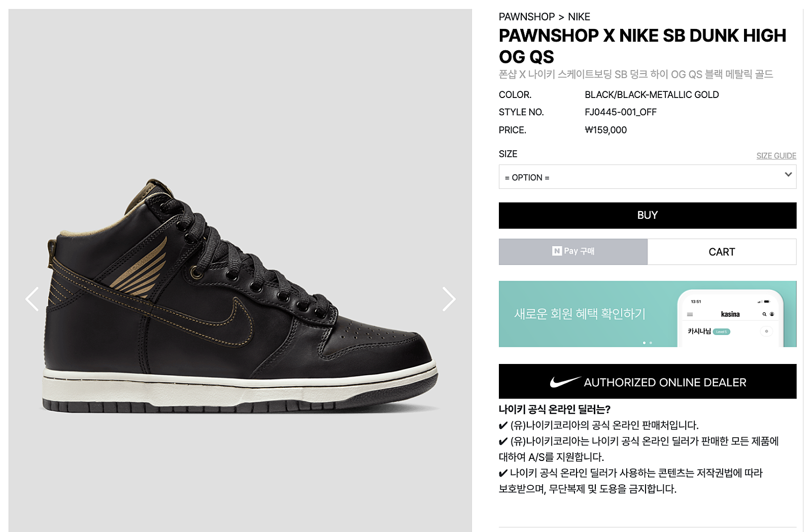Tap the hamburger menu in phone mockup
This screenshot has height=532, width=812.
[690, 314]
